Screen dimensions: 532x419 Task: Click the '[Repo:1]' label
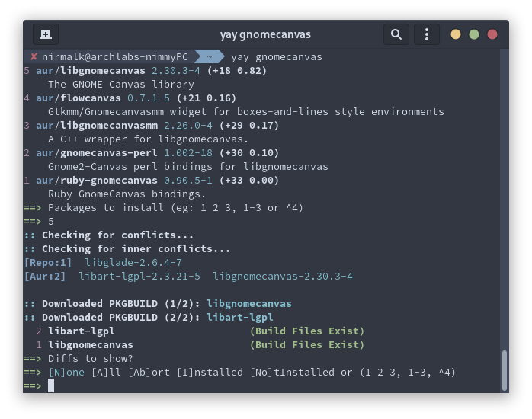48,263
